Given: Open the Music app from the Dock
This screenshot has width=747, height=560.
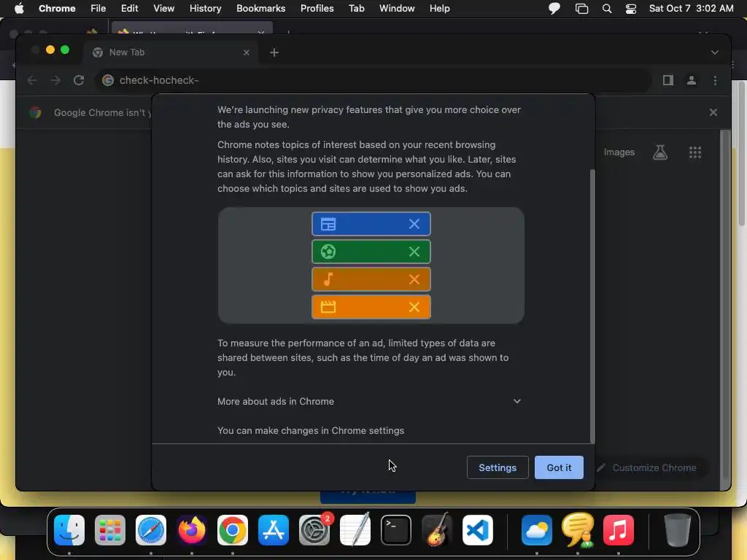Looking at the screenshot, I should [x=619, y=530].
